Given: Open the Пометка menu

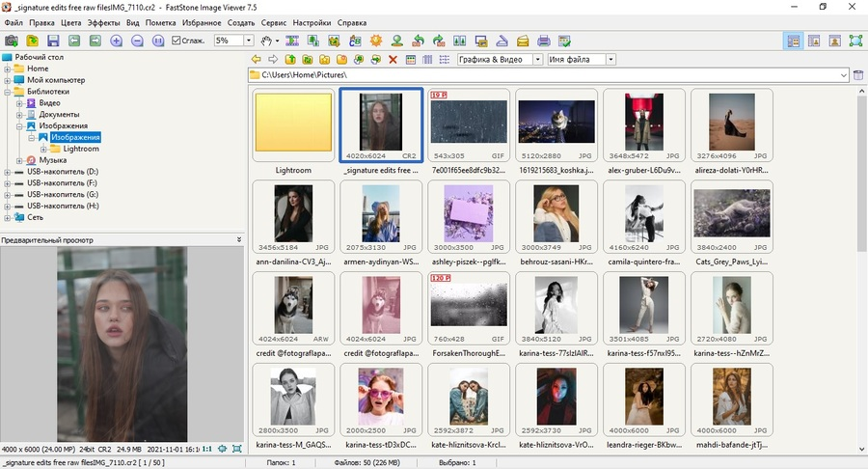Looking at the screenshot, I should (160, 23).
